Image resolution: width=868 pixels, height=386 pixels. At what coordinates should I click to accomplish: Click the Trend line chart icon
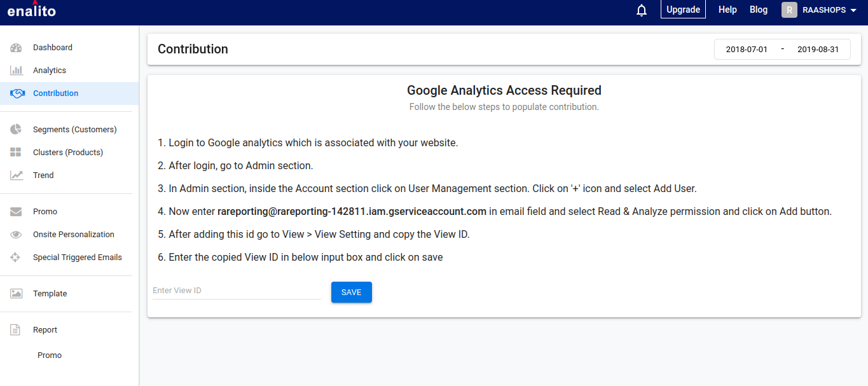(x=17, y=176)
